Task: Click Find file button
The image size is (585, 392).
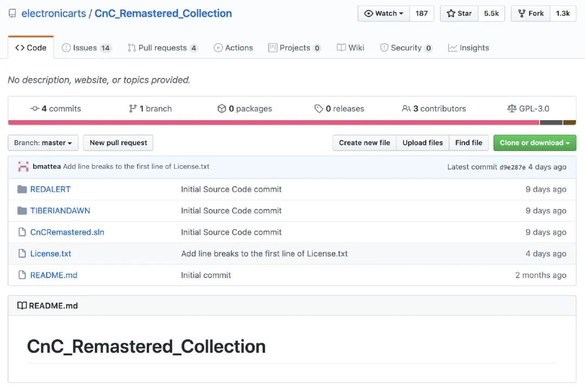Action: [x=469, y=143]
